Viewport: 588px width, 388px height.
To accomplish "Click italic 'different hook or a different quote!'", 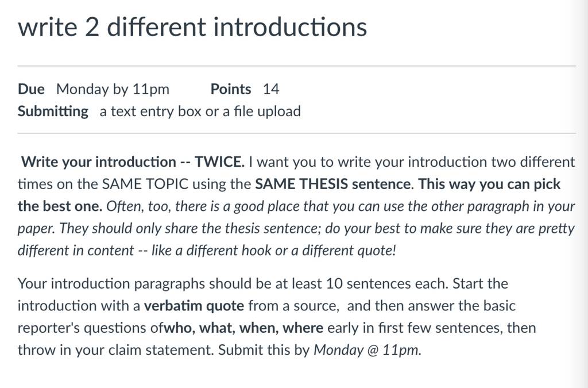I will [x=291, y=251].
